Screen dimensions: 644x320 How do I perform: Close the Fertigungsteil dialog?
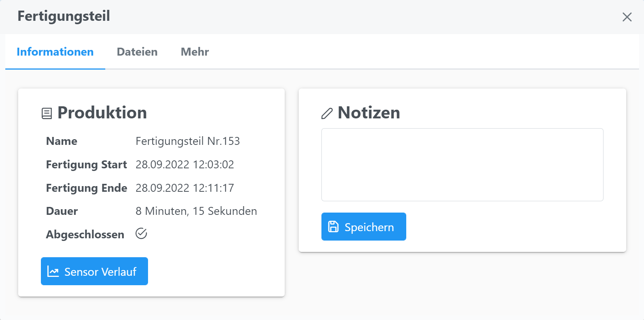(627, 17)
